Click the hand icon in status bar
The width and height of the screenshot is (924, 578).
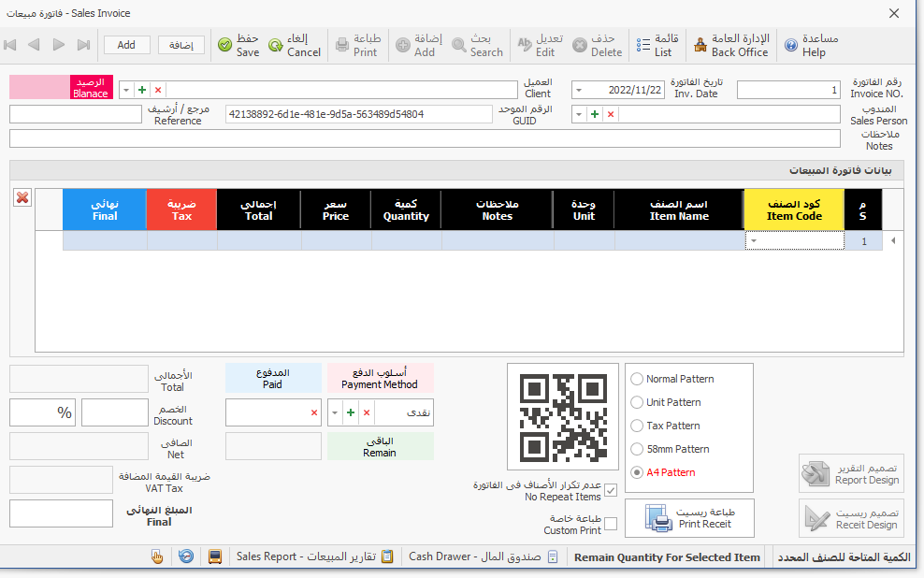157,556
